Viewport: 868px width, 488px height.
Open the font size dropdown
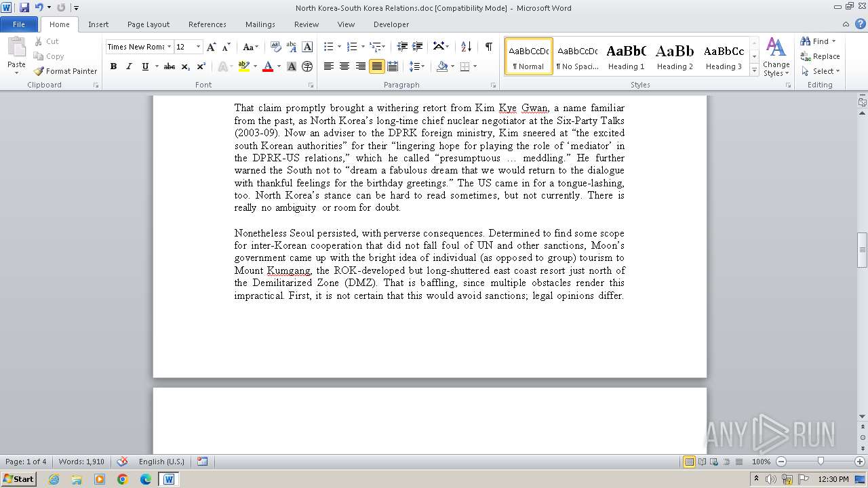coord(198,47)
